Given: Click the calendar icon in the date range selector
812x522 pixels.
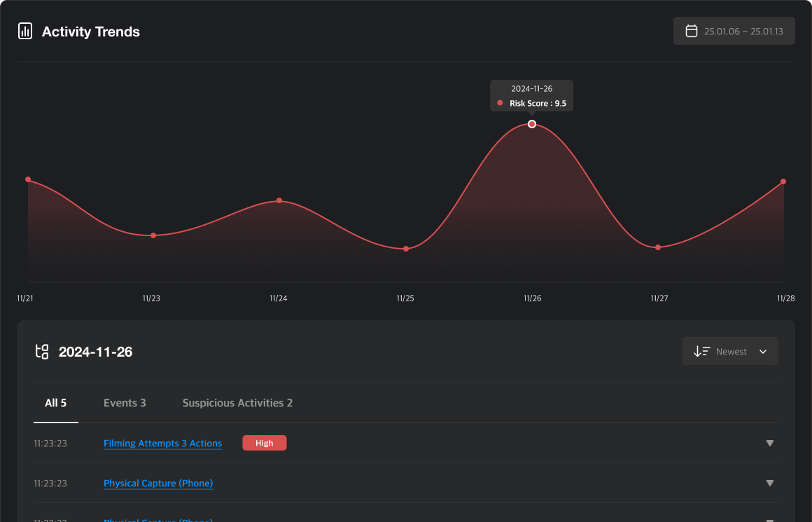Looking at the screenshot, I should click(692, 31).
